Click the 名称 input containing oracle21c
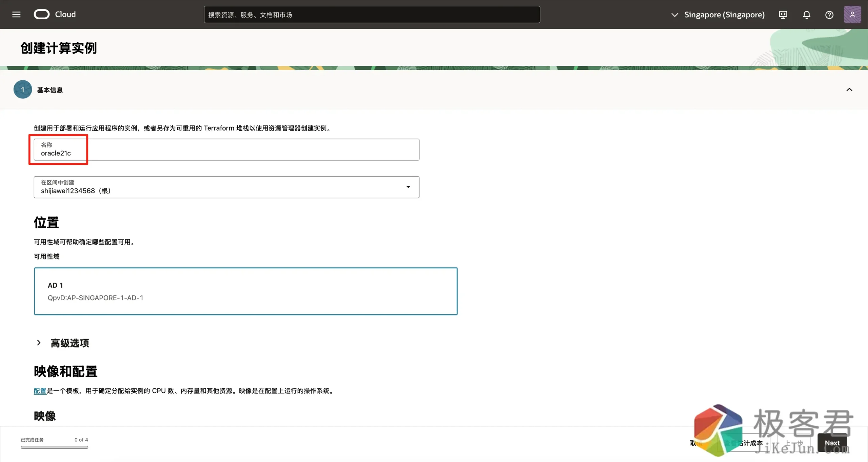Screen dimensions: 868x462 click(x=226, y=150)
